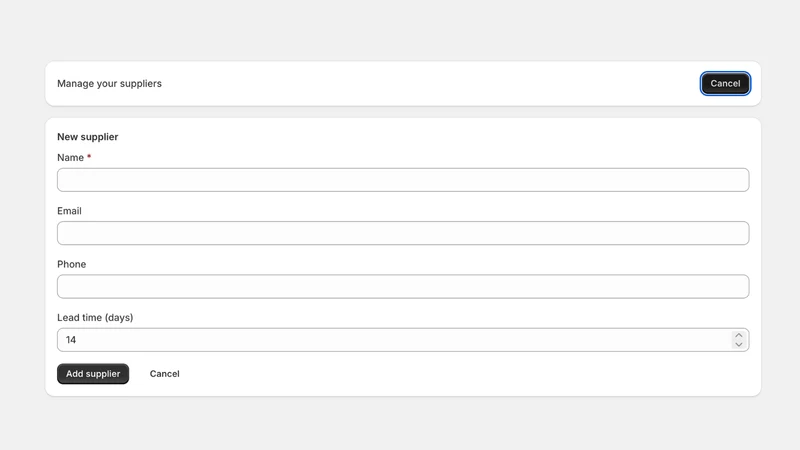Click Cancel next to Add supplier

click(x=164, y=374)
